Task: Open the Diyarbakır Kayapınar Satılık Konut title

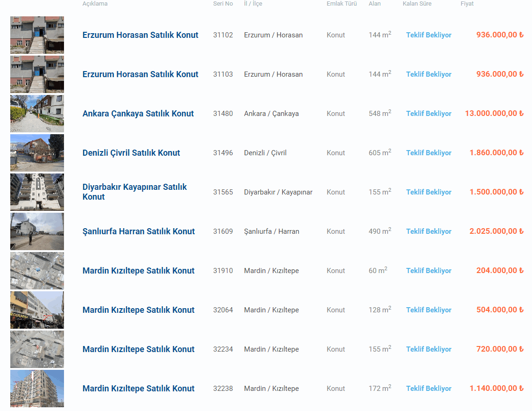Action: (135, 192)
